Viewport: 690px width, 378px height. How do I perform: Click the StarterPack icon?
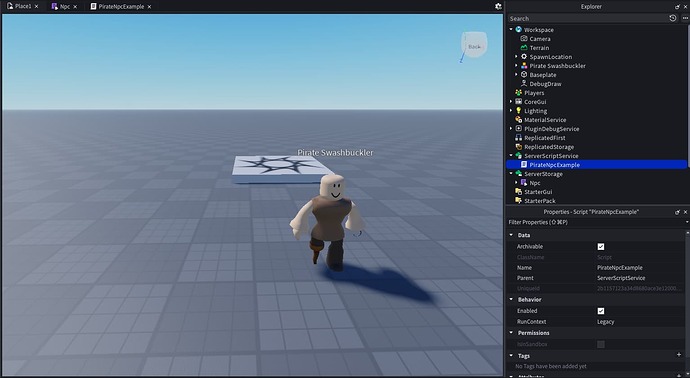tap(518, 201)
